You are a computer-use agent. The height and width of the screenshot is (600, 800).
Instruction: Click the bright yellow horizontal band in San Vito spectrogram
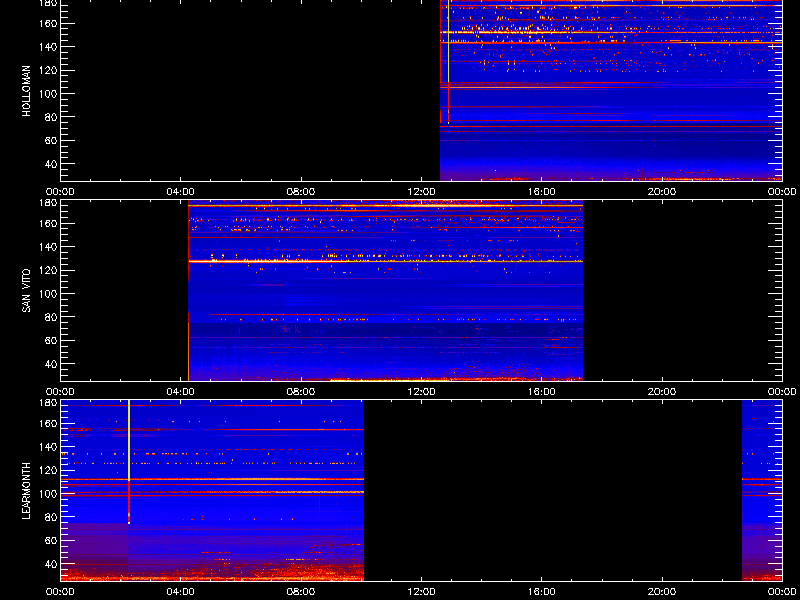coord(385,261)
